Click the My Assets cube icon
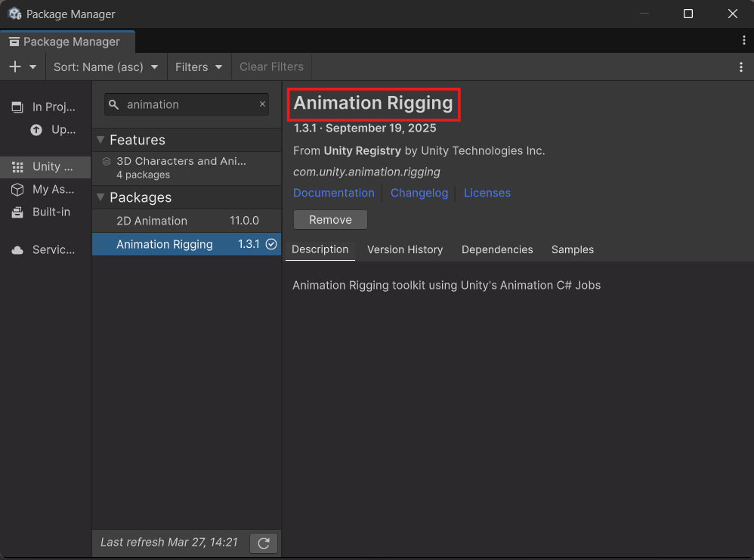The width and height of the screenshot is (754, 560). pos(17,190)
